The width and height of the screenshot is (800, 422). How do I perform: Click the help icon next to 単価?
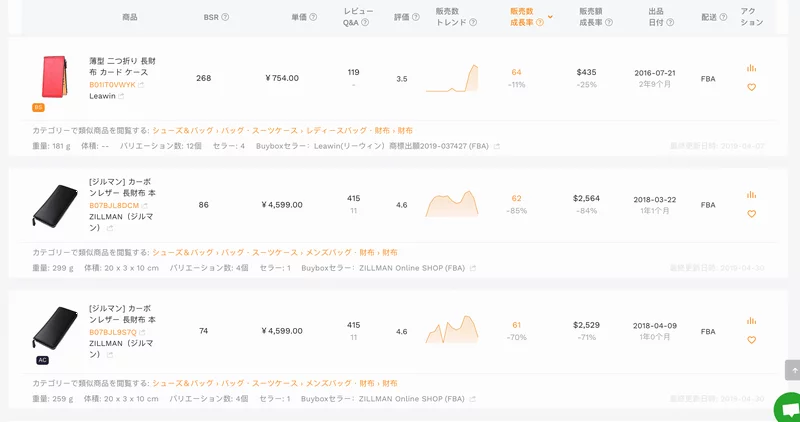[313, 17]
